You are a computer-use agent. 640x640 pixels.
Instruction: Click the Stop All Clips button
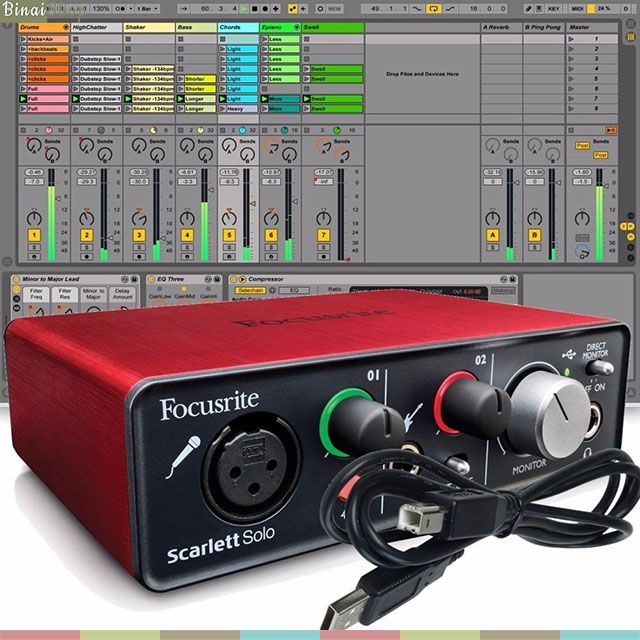pyautogui.click(x=571, y=130)
